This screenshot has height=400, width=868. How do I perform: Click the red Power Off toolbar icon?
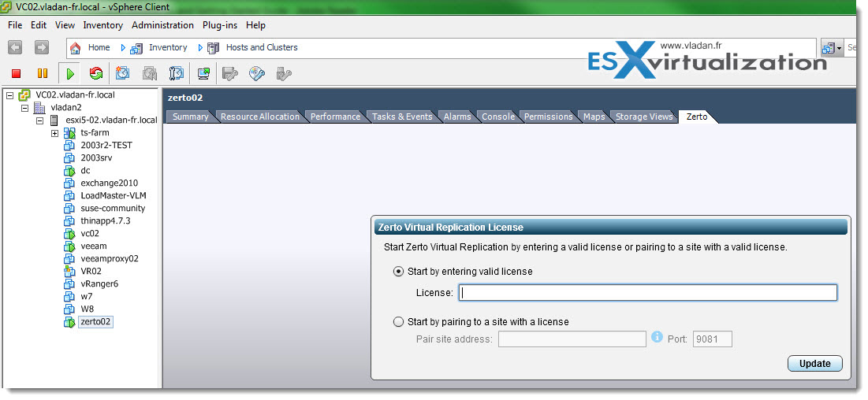coord(16,73)
